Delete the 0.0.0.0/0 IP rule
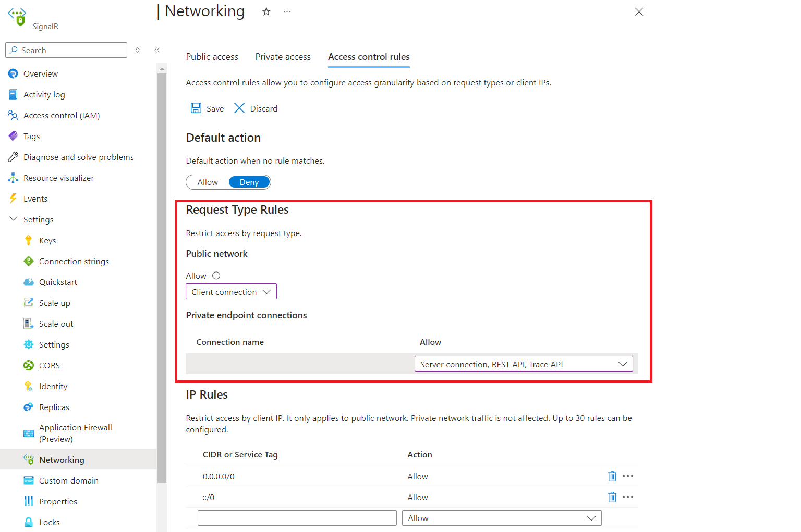This screenshot has height=532, width=801. click(x=612, y=476)
